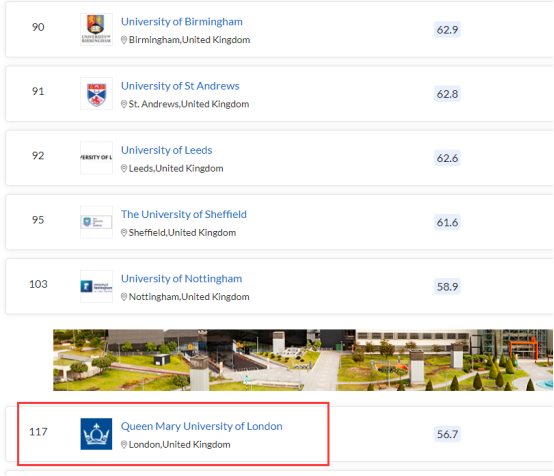Viewport: 554px width, 476px height.
Task: Open The University of Sheffield link
Action: point(184,215)
